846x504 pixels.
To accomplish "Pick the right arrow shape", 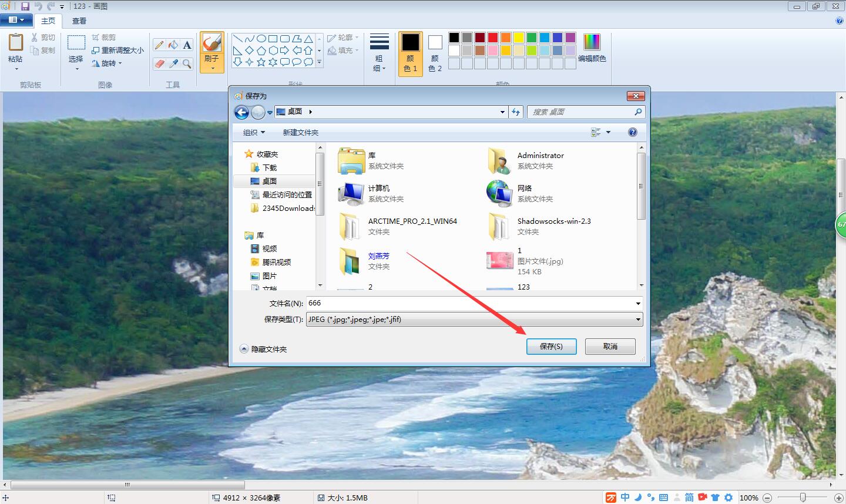I will point(285,51).
